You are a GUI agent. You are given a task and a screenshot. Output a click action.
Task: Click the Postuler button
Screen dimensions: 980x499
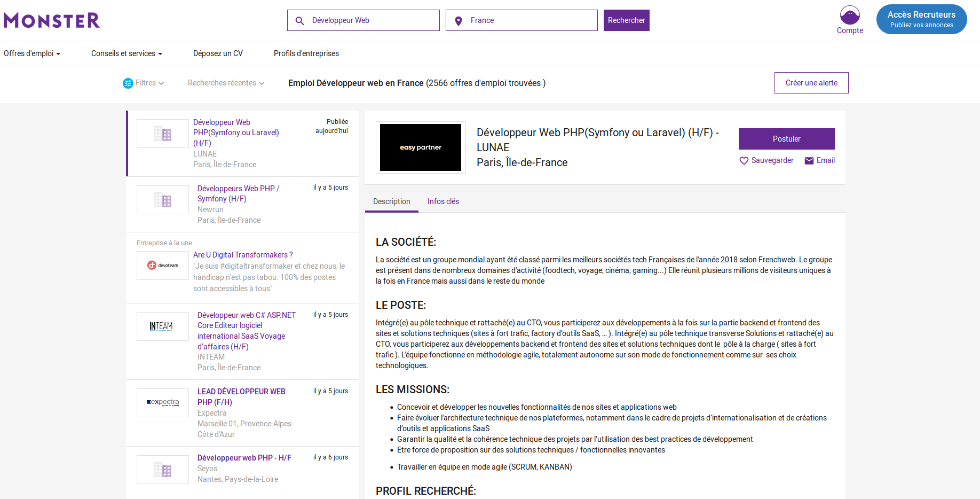787,139
